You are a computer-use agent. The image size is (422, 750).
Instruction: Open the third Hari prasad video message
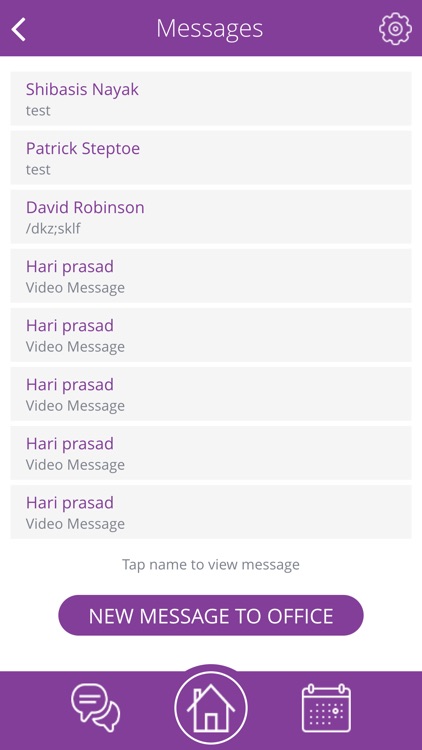point(211,394)
